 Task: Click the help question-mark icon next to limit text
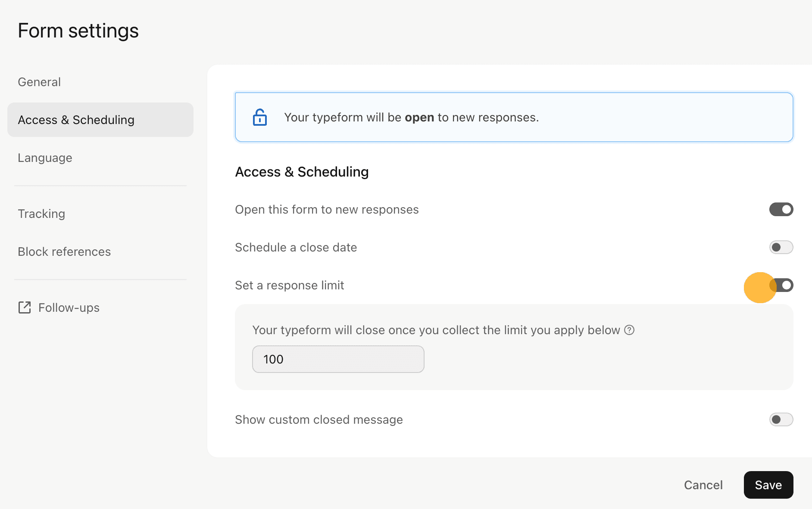pyautogui.click(x=630, y=330)
